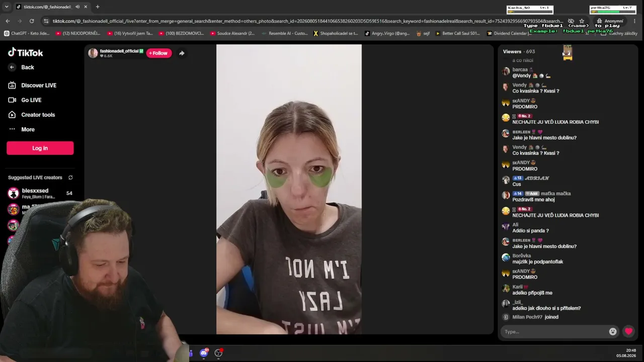
Task: Open the Shopaholicadel bookmark
Action: (x=336, y=34)
